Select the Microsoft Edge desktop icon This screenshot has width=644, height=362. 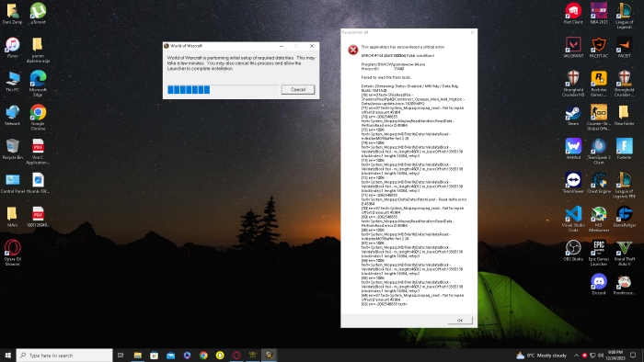38,84
